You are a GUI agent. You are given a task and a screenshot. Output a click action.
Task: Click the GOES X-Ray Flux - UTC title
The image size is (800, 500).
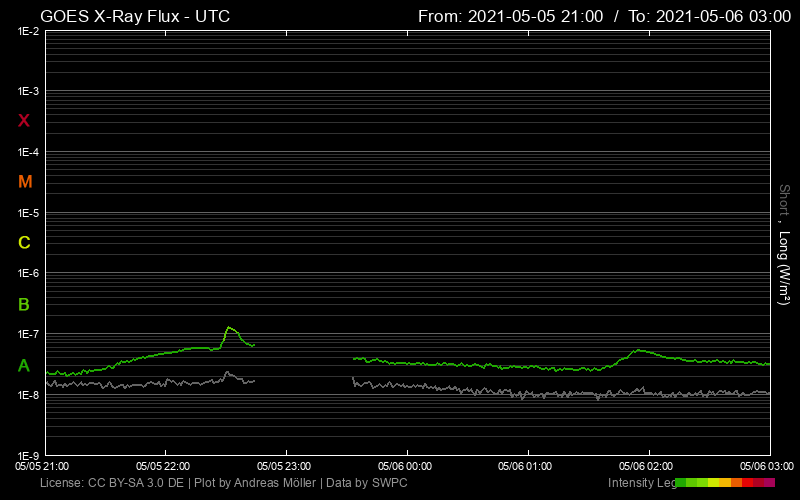(x=135, y=16)
